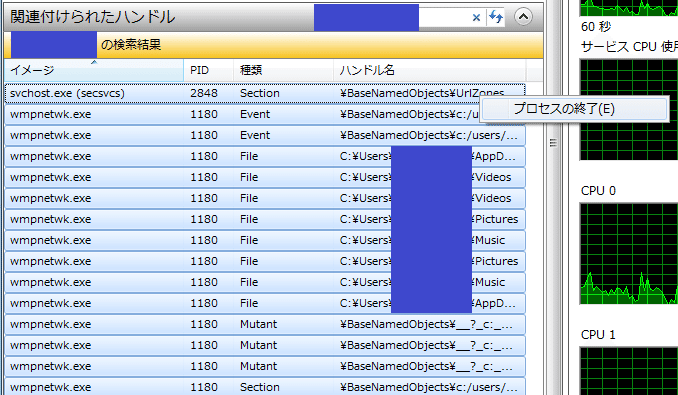This screenshot has height=395, width=678.
Task: Choose プロセスの終了(E) from the context menu
Action: coord(574,109)
